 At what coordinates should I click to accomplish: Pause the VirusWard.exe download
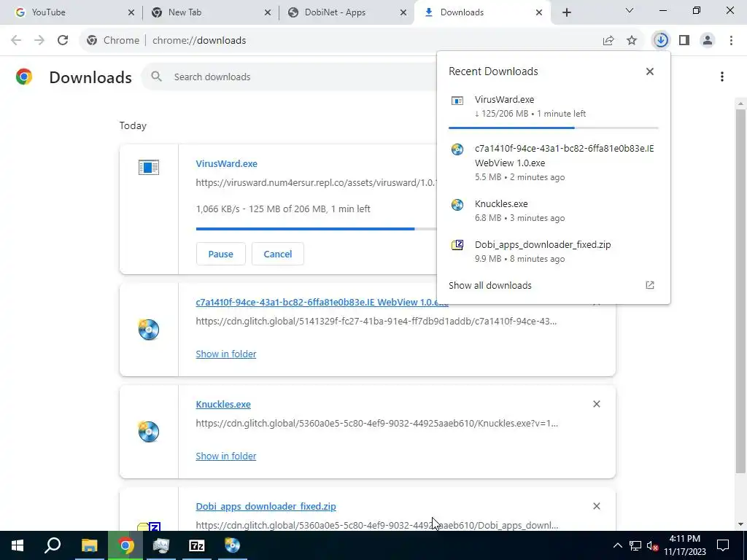tap(220, 254)
